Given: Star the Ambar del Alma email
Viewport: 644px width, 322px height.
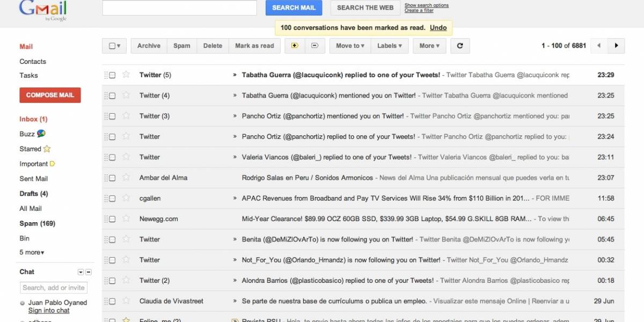Looking at the screenshot, I should [126, 177].
